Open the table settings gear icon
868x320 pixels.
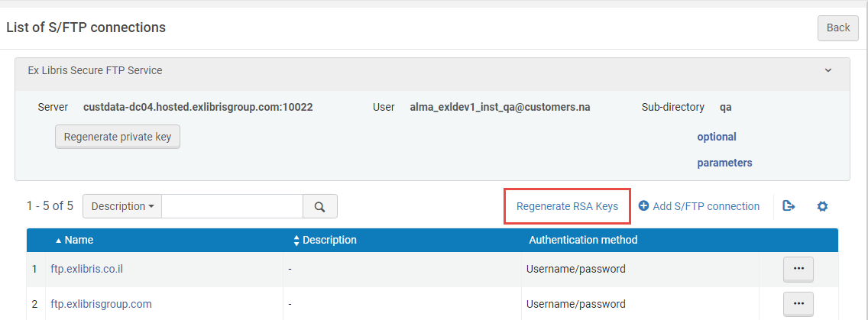tap(822, 206)
